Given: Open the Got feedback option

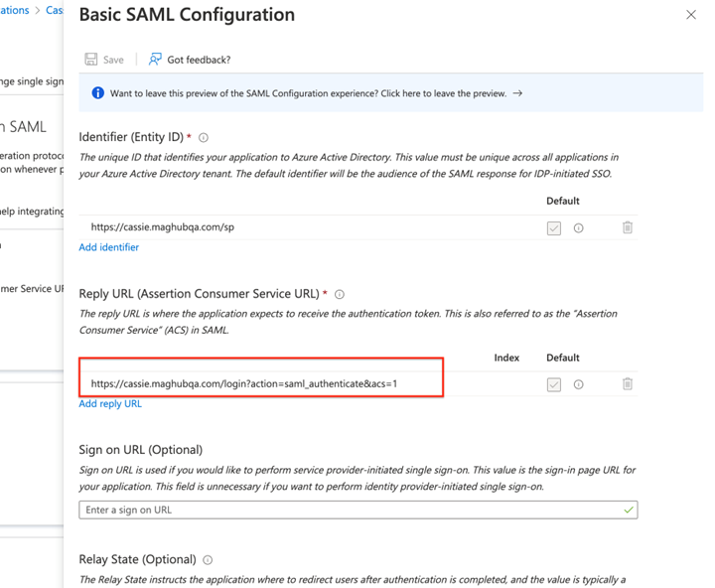Looking at the screenshot, I should point(189,60).
